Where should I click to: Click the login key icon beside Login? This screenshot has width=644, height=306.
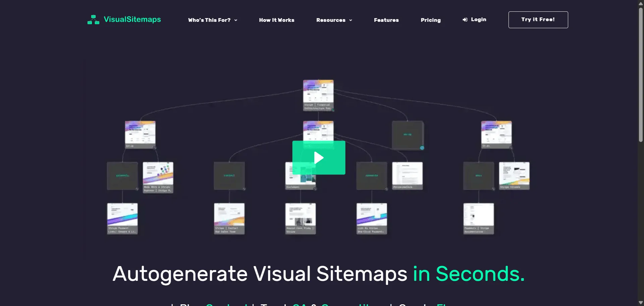tap(465, 19)
